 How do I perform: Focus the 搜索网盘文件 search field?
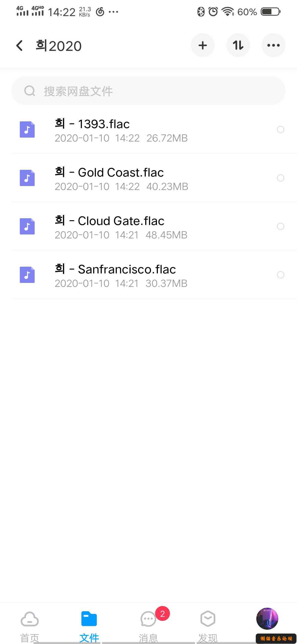point(148,91)
